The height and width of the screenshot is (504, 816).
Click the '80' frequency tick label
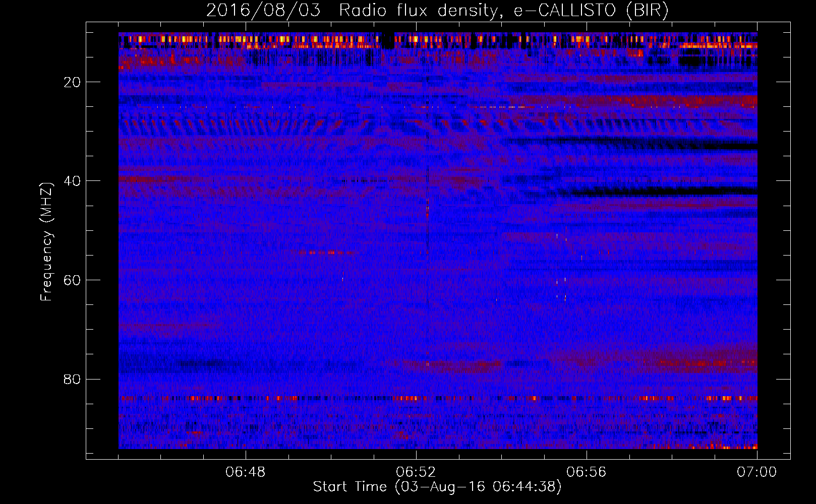pyautogui.click(x=73, y=379)
